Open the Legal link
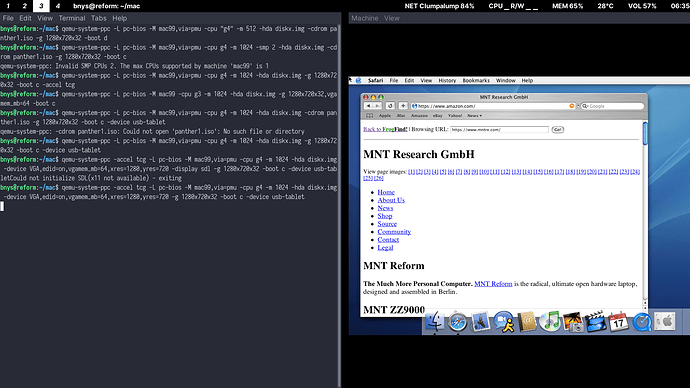 coord(385,248)
